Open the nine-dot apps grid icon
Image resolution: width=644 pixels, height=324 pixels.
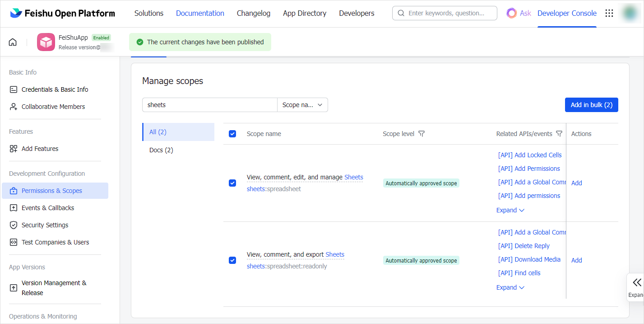tap(609, 13)
